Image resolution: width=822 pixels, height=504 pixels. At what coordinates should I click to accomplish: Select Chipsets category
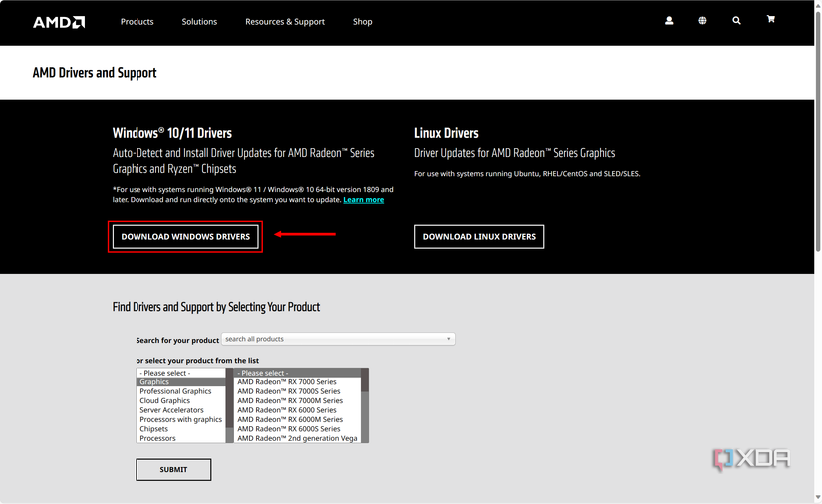(x=181, y=429)
